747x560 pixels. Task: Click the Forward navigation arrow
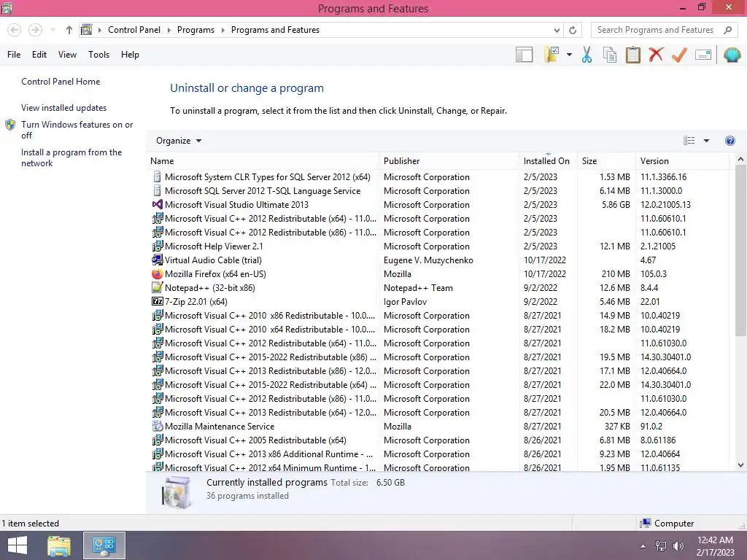point(35,30)
